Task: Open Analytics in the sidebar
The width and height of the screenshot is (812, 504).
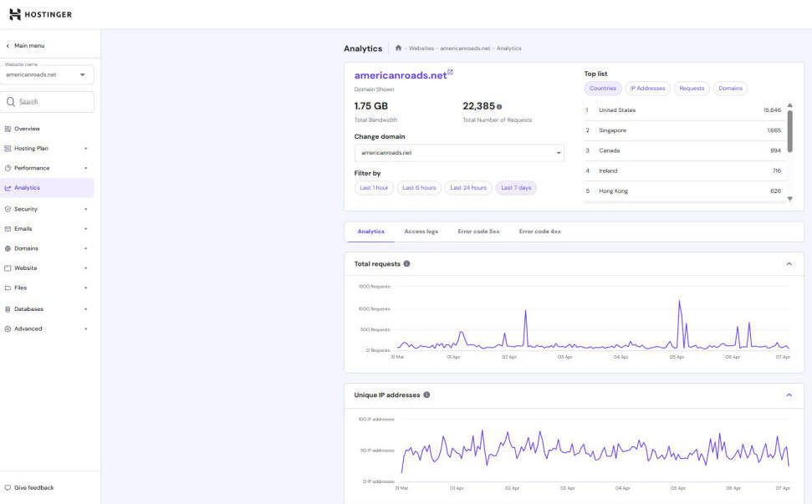Action: (x=47, y=188)
